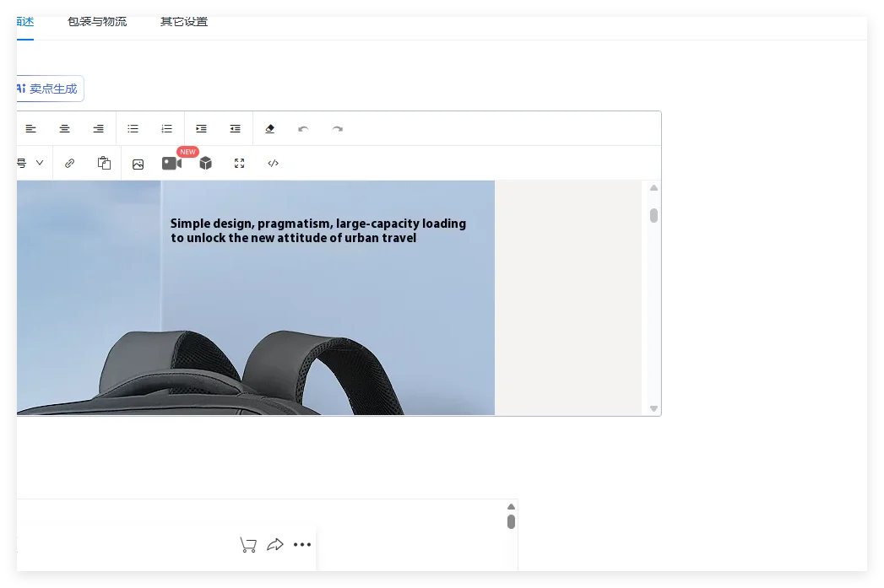Insert an image into the description
Screen dimensions: 884x588
coord(138,164)
